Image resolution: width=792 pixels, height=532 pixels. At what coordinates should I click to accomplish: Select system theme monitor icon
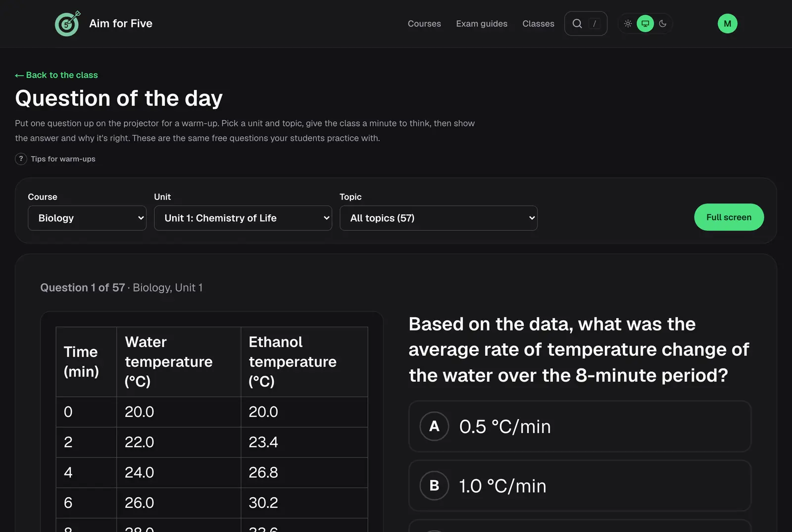(645, 23)
